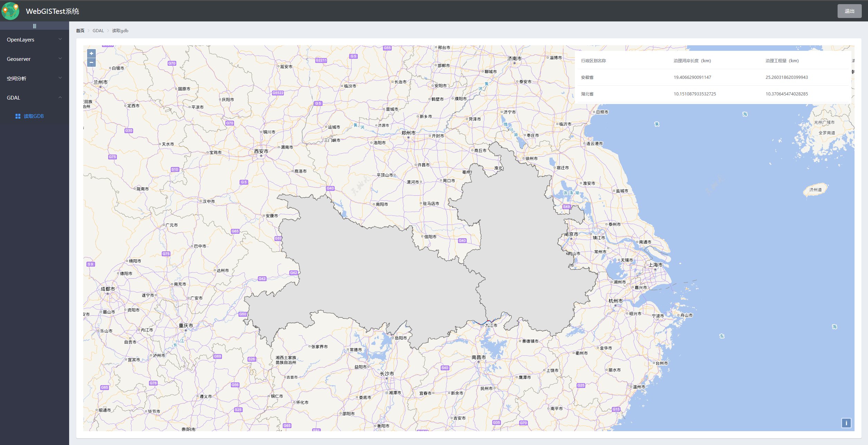Click value 25.260318620399943 in 安徽省 row
This screenshot has width=868, height=445.
tap(787, 77)
